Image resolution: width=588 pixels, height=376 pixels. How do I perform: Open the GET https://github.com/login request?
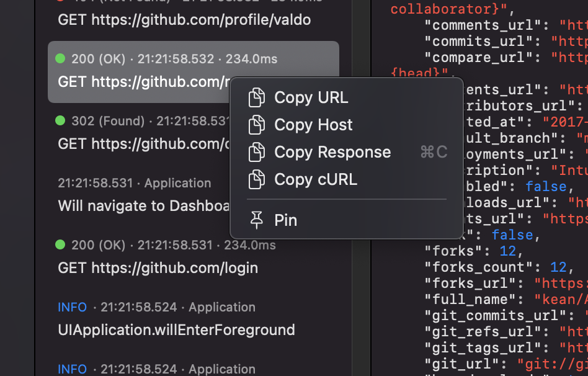(158, 268)
